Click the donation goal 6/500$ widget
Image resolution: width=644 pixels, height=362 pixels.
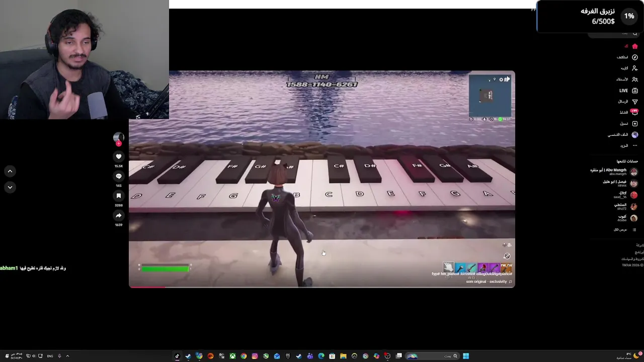(x=590, y=16)
